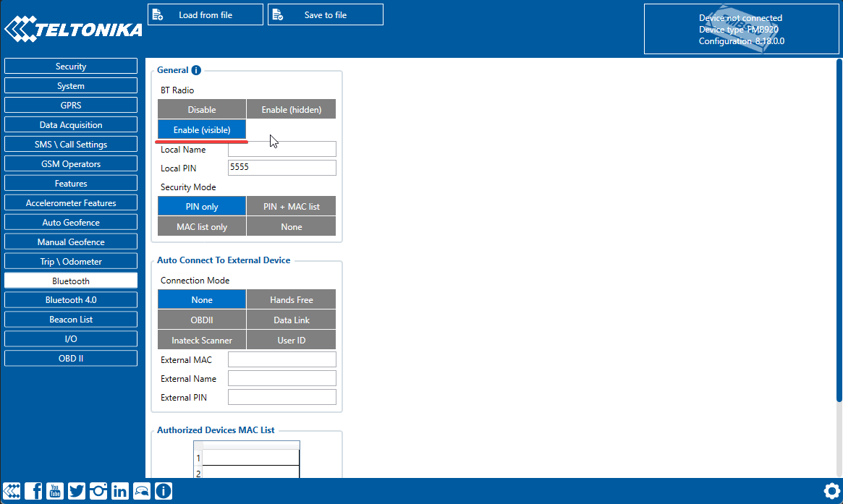
Task: Open the Security section
Action: click(71, 66)
